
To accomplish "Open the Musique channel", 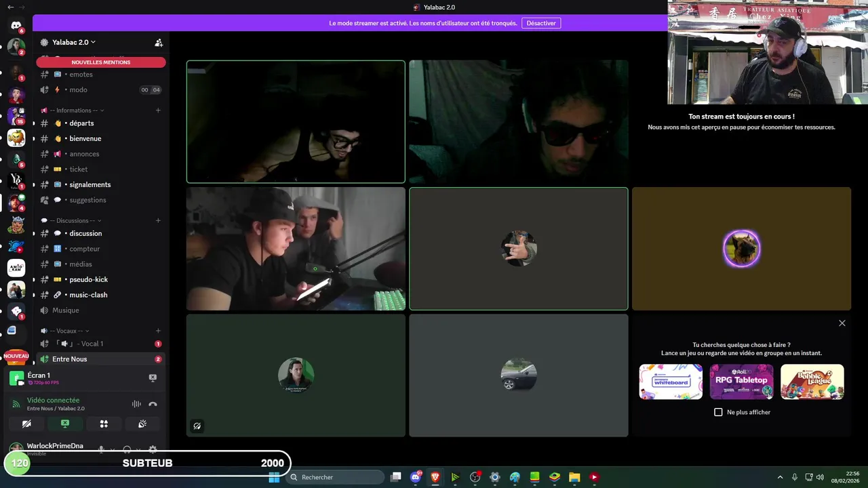I will click(x=101, y=310).
